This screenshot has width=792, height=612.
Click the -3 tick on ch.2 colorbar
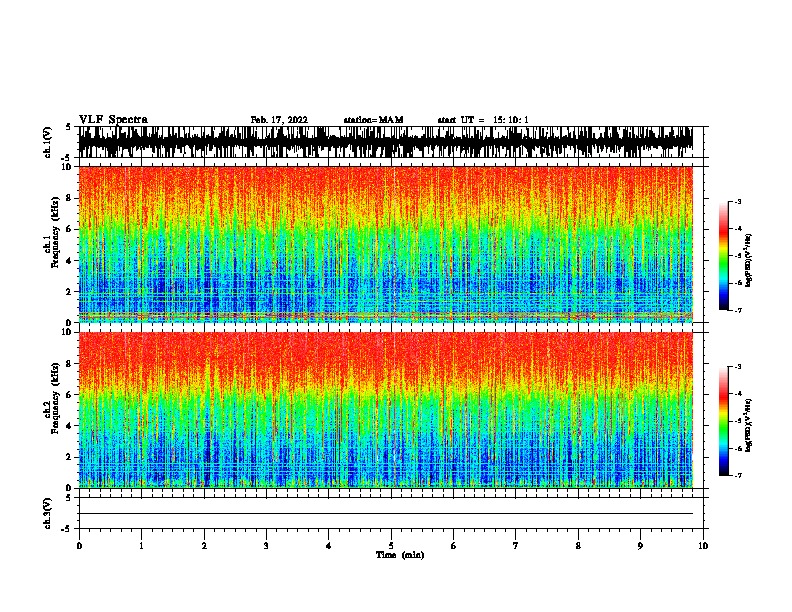pos(737,367)
